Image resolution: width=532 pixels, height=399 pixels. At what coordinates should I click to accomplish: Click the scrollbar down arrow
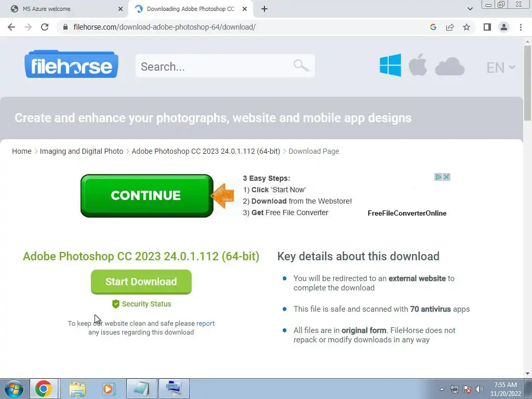point(527,374)
